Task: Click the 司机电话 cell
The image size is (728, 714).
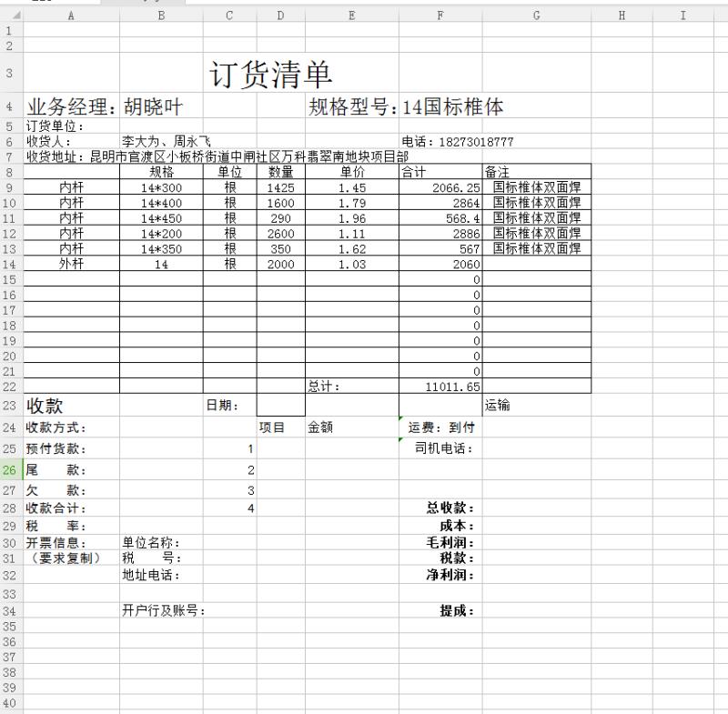Action: 440,448
